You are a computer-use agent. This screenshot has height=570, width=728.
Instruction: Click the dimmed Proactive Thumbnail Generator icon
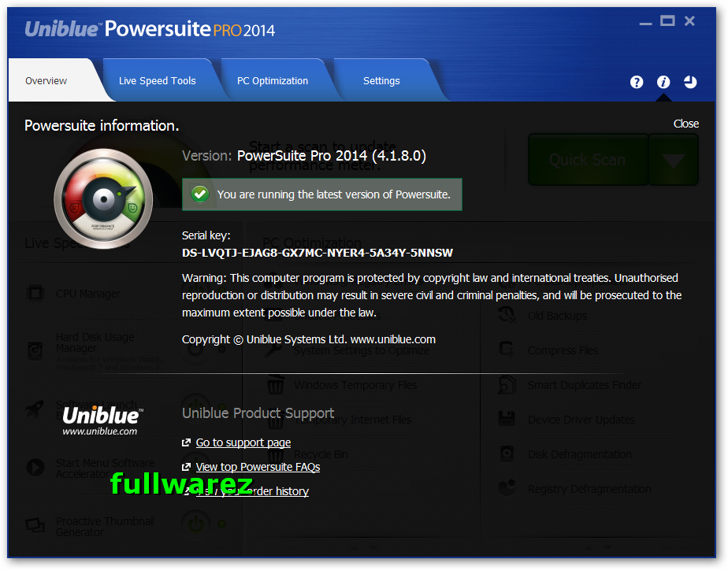tap(35, 525)
